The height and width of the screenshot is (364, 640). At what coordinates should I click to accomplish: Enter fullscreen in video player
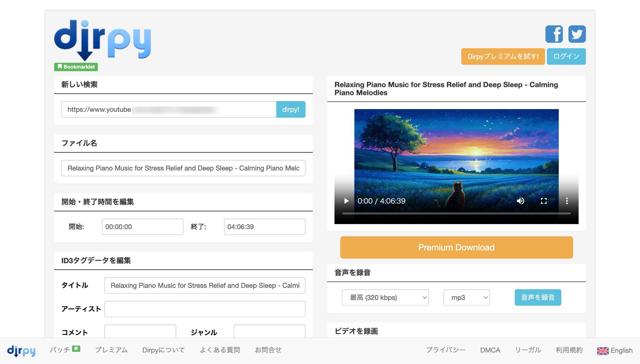coord(544,201)
